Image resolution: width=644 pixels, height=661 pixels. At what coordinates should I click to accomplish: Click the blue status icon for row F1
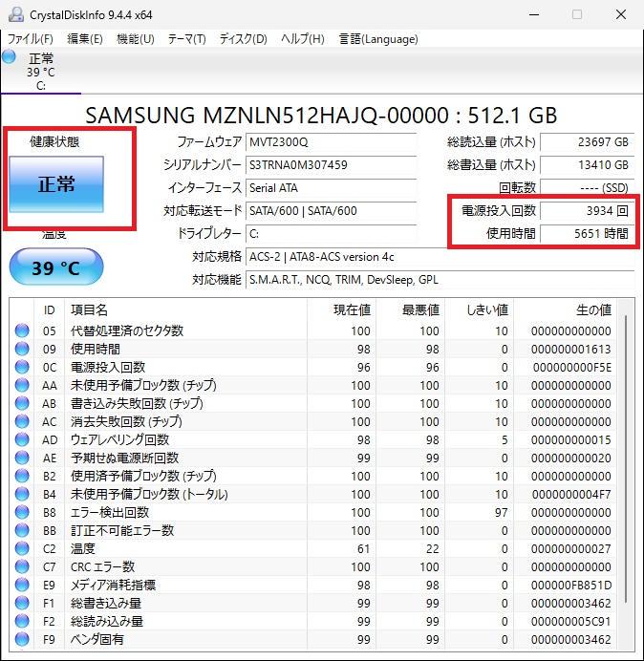coord(22,603)
